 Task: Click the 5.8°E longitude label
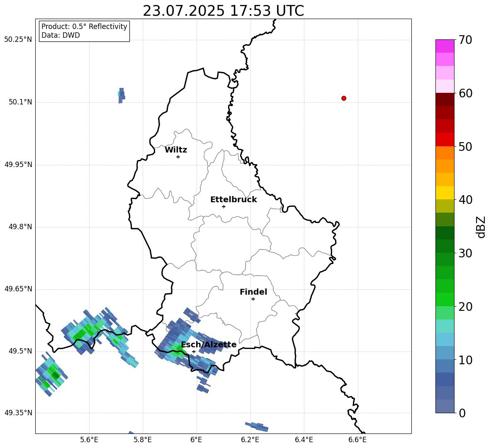(143, 440)
